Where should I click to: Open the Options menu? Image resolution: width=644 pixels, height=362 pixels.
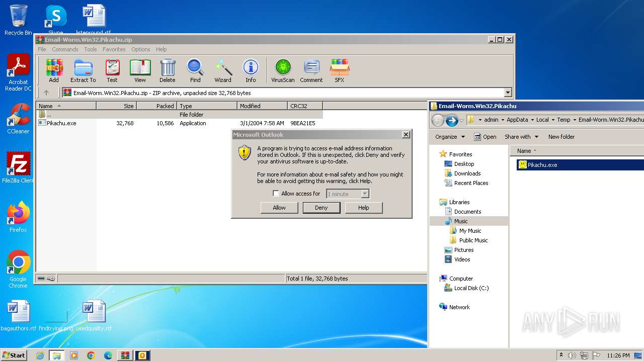[x=141, y=49]
